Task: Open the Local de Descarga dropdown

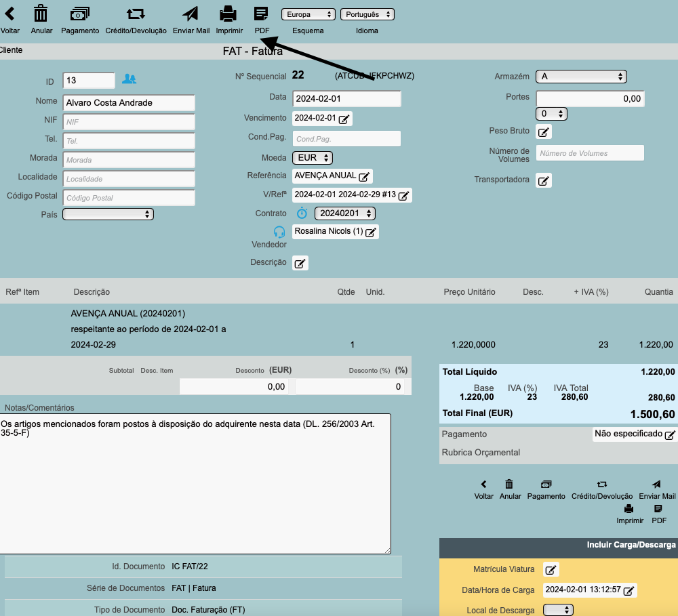Action: tap(558, 610)
